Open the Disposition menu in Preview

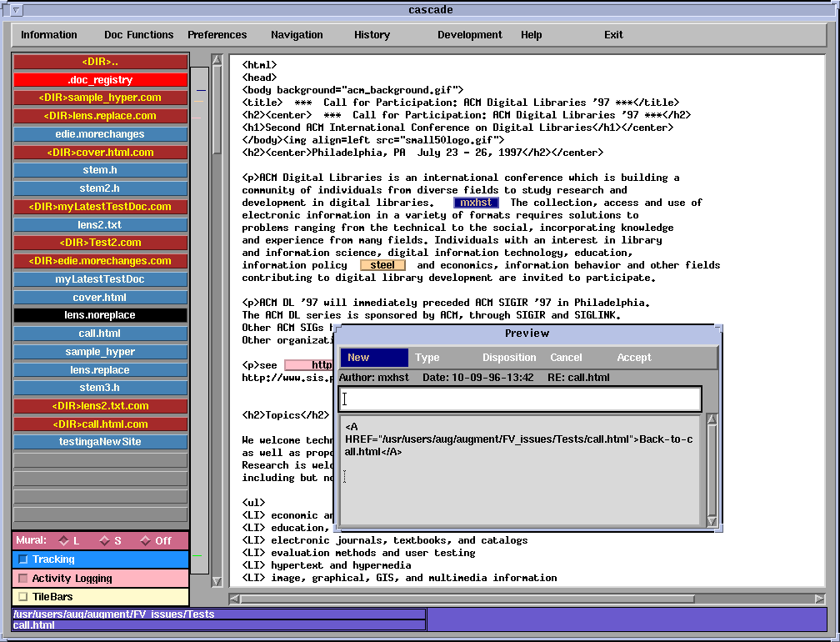509,358
